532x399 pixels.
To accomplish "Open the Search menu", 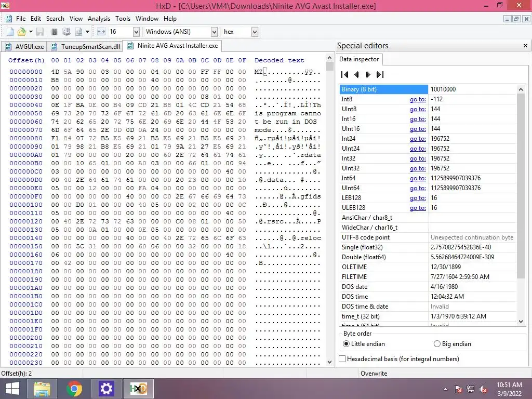I will pos(55,19).
